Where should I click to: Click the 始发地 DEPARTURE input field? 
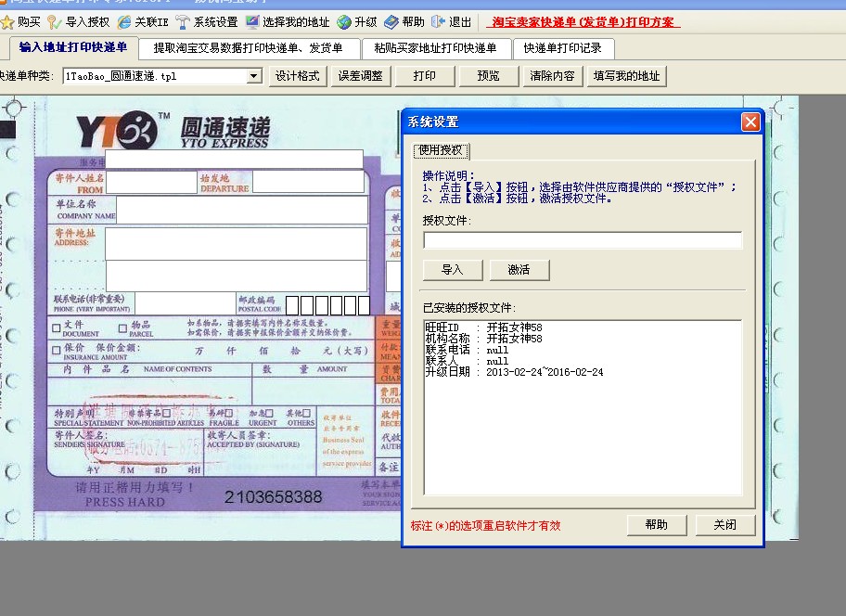tap(308, 182)
